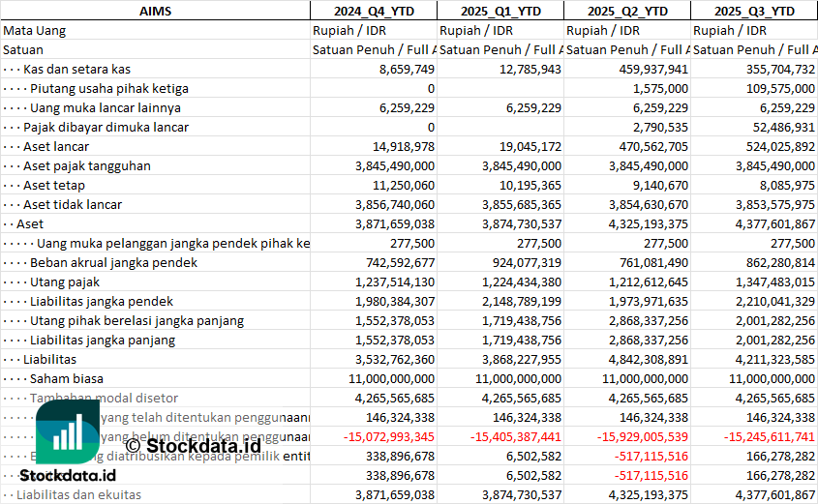Viewport: 818px width, 504px height.
Task: Select the AIMS header cell
Action: [155, 11]
